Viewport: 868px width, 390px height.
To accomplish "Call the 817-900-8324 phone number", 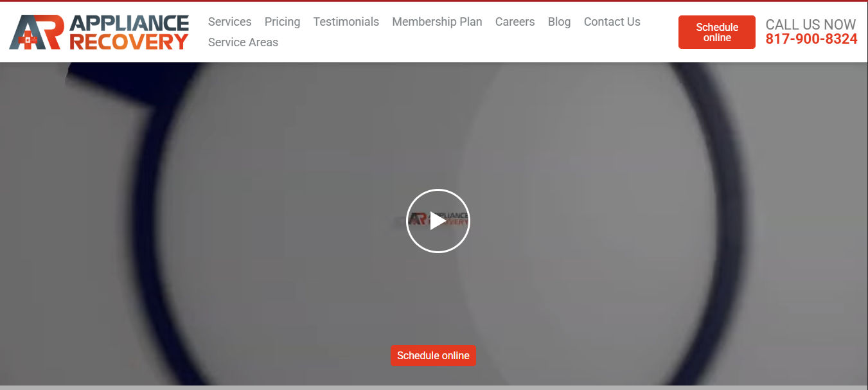I will point(811,39).
